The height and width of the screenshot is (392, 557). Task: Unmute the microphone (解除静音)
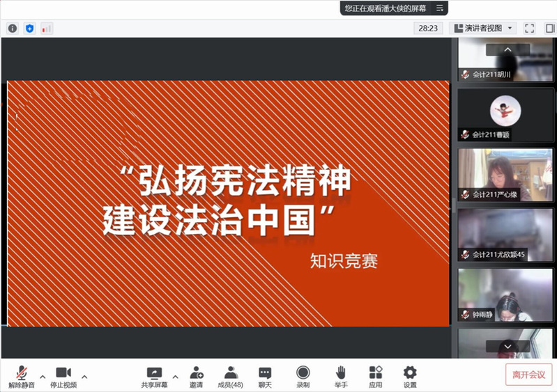22,375
